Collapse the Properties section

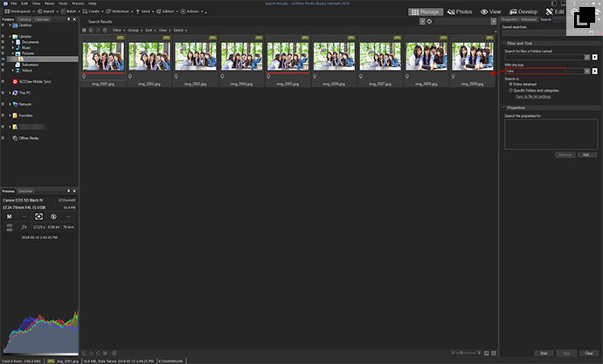point(504,108)
